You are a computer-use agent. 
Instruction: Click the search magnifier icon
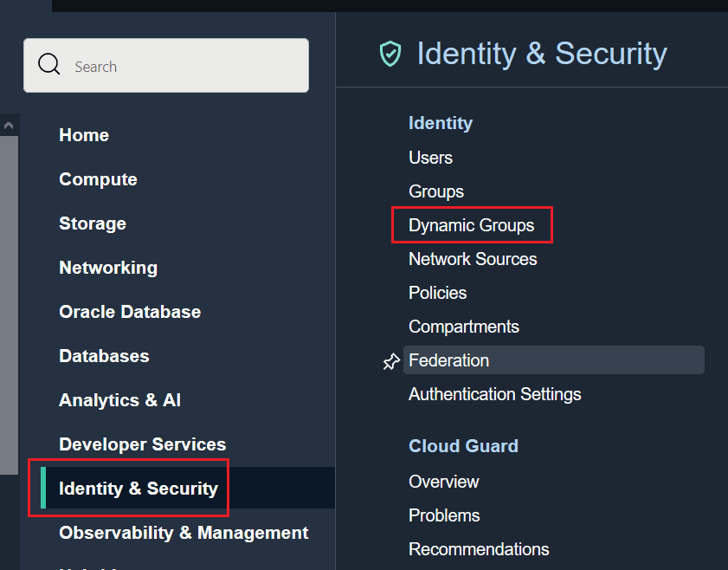click(48, 64)
